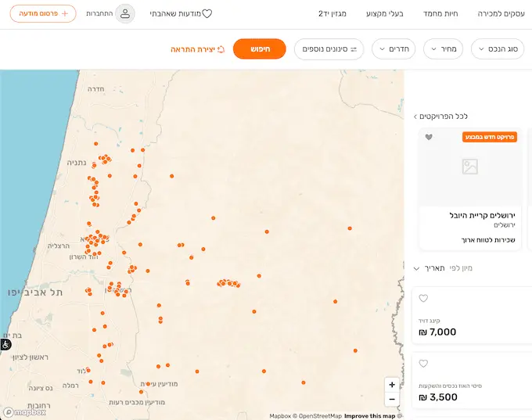Favorite the ₪ 7,000 listing heart
Image resolution: width=532 pixels, height=420 pixels.
(x=423, y=298)
